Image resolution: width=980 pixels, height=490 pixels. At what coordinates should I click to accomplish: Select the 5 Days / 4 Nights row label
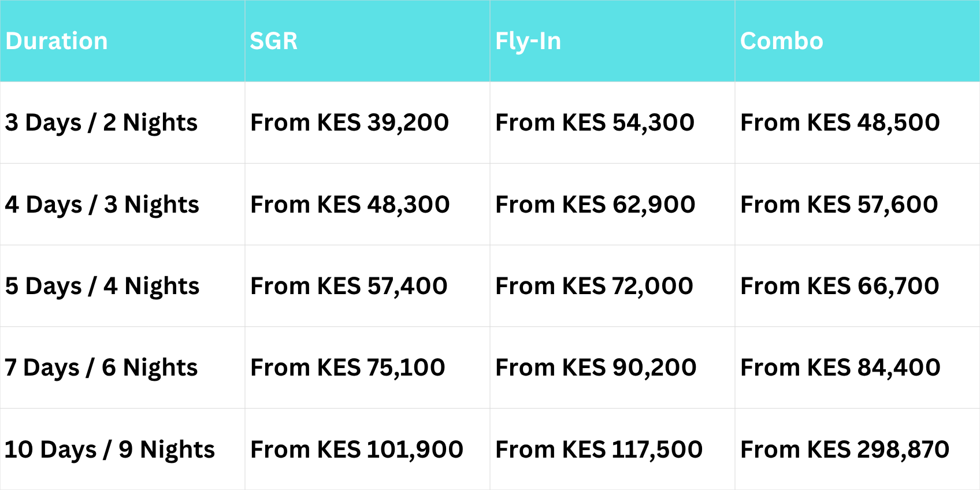(x=102, y=286)
